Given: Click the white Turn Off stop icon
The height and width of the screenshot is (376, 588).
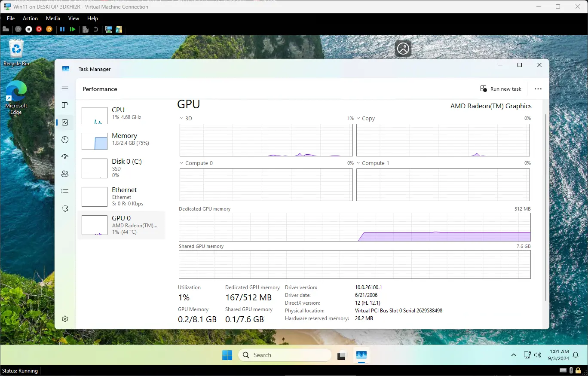Looking at the screenshot, I should click(x=29, y=29).
